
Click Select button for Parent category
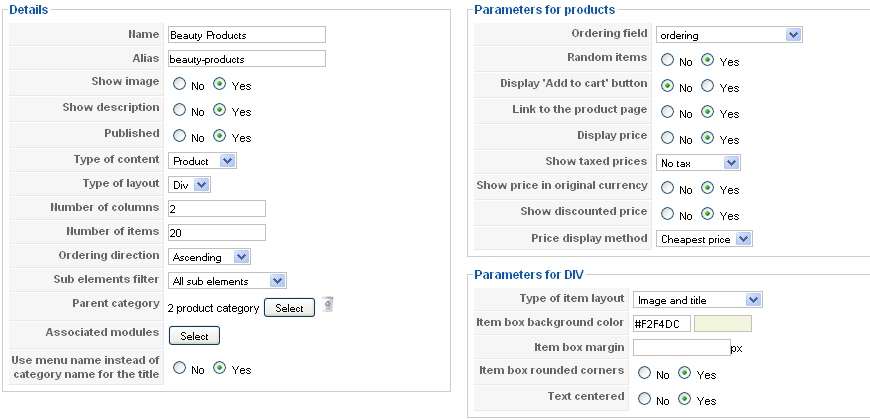point(289,308)
